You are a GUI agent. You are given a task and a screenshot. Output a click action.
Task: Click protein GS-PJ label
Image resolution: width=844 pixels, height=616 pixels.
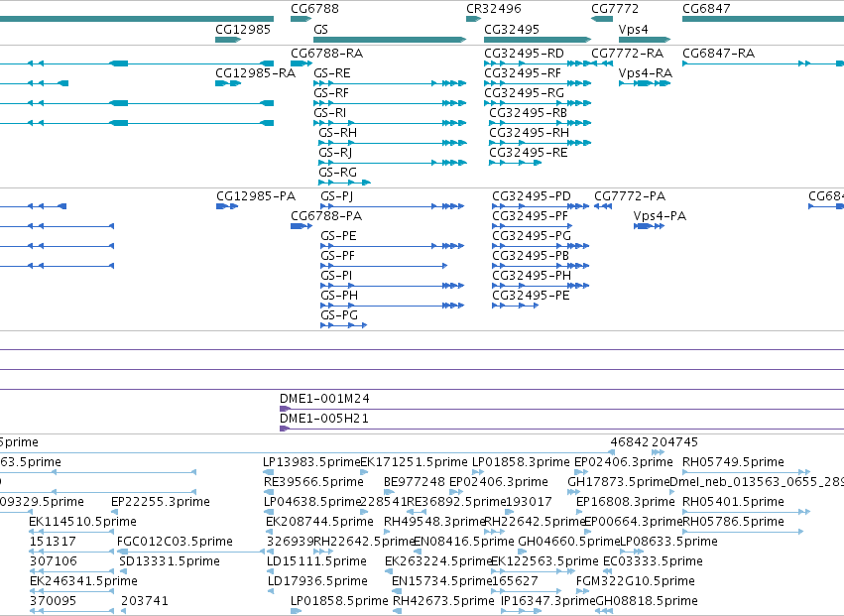point(336,196)
